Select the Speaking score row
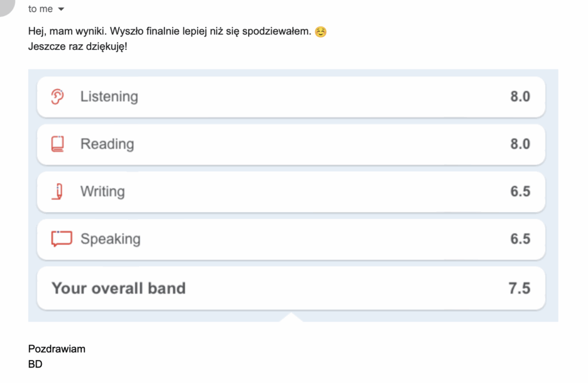The image size is (588, 383). point(291,238)
